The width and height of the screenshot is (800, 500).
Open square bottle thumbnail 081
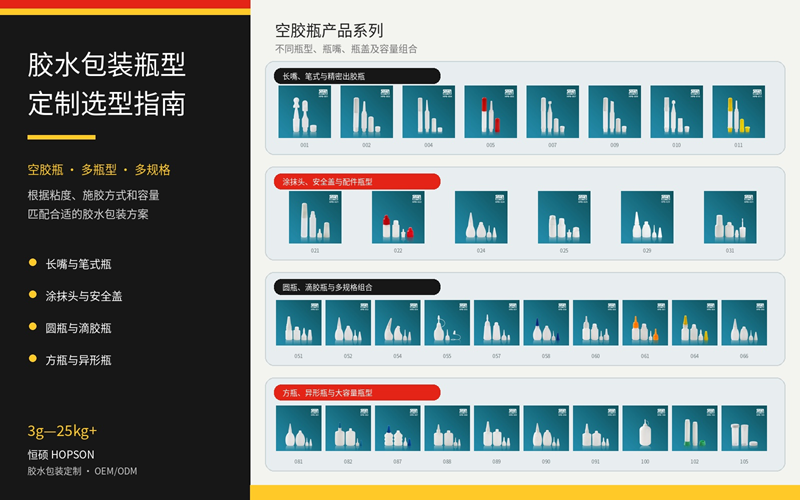(298, 429)
